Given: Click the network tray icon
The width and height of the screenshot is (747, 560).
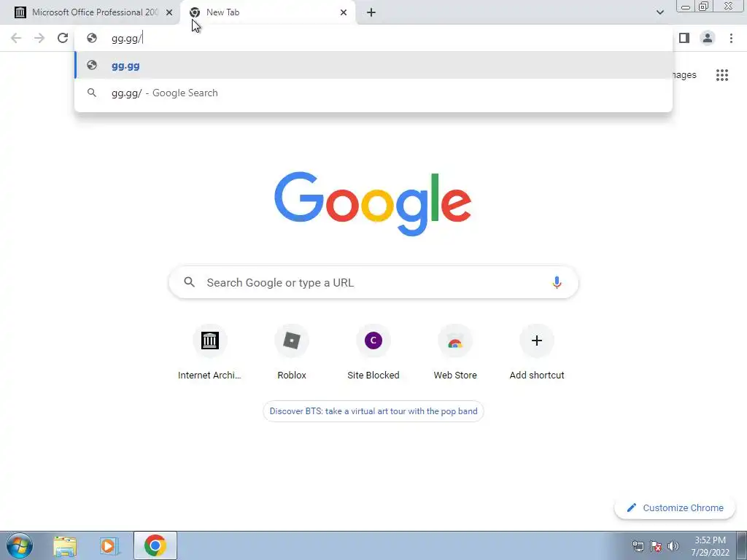Looking at the screenshot, I should click(638, 546).
